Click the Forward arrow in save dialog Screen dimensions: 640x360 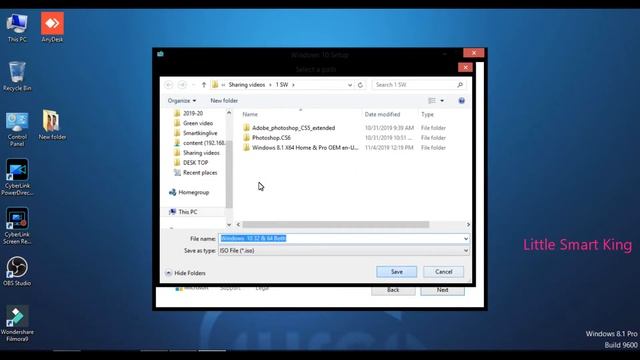182,85
